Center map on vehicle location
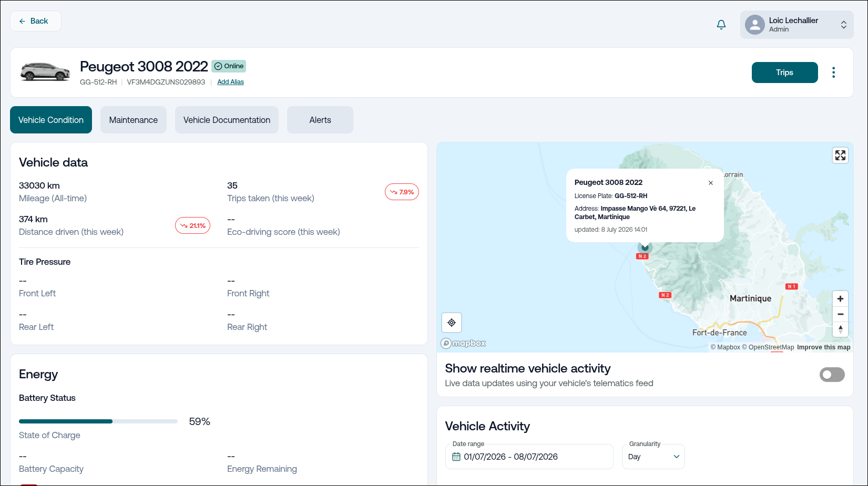Image resolution: width=868 pixels, height=486 pixels. pyautogui.click(x=452, y=323)
